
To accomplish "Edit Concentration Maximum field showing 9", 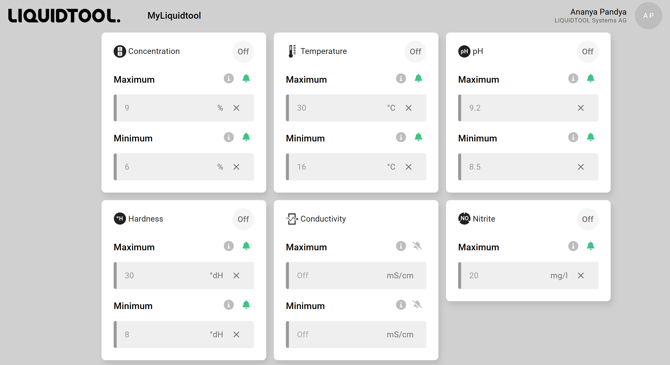I will pyautogui.click(x=184, y=108).
